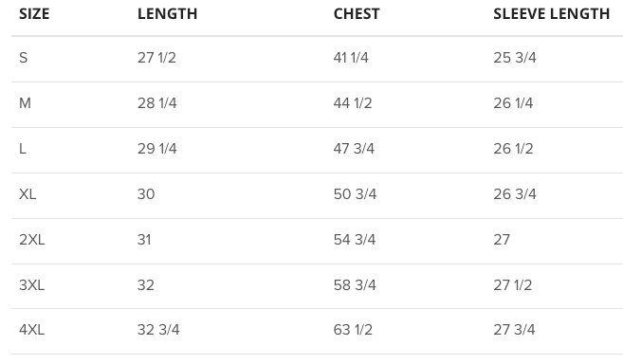
Task: Select the M size row label
Action: [25, 103]
